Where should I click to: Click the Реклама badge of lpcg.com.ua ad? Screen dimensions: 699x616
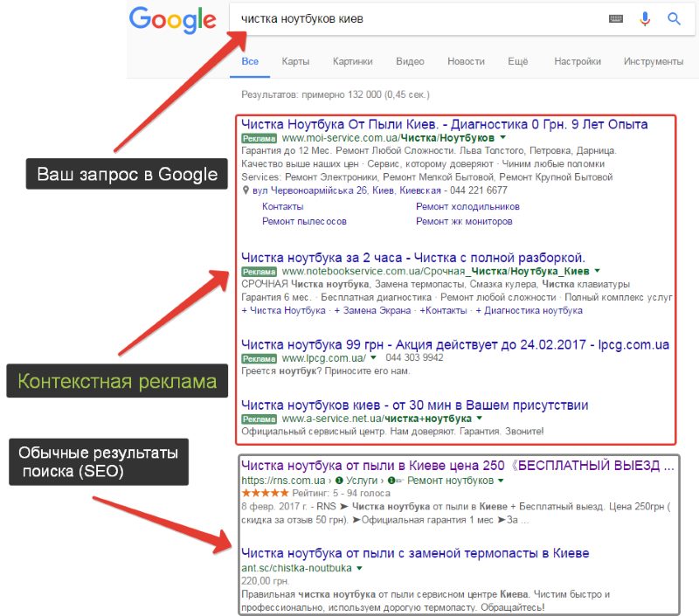click(259, 358)
